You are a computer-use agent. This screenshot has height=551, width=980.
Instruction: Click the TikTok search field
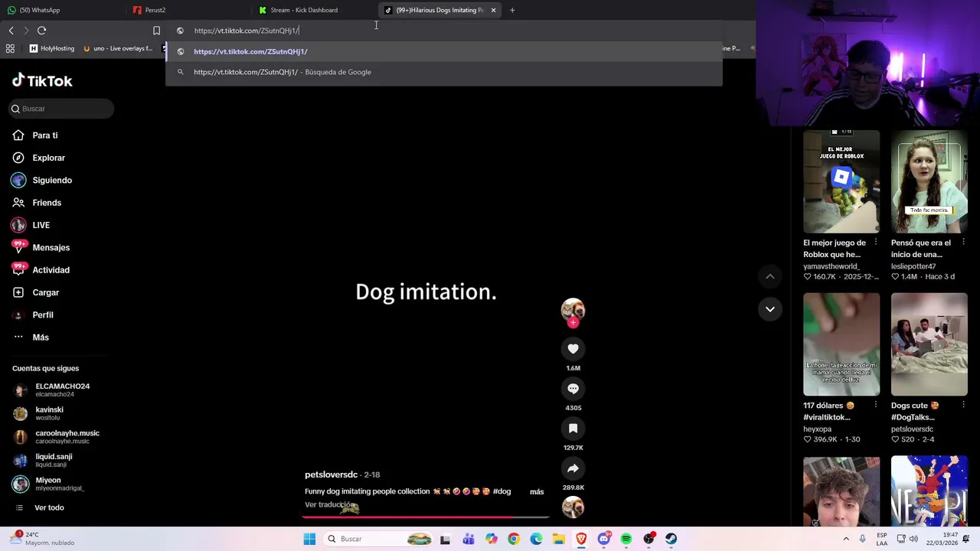61,109
